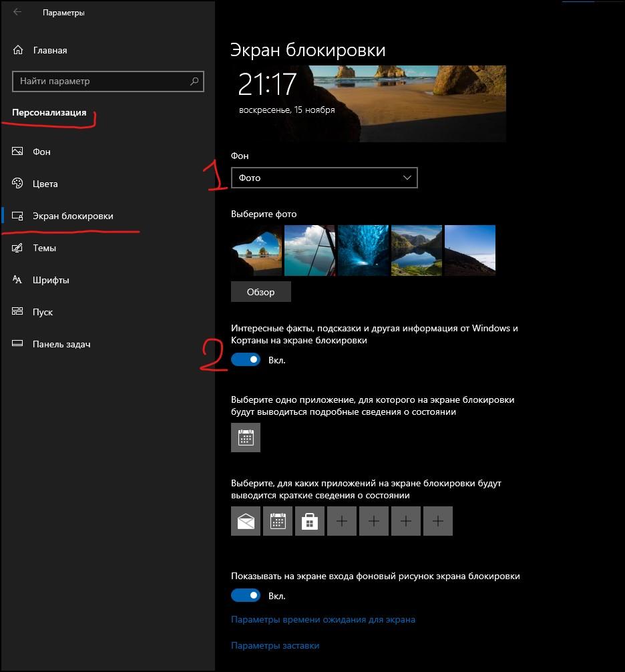Click the picture icon beside Фон

(x=17, y=151)
